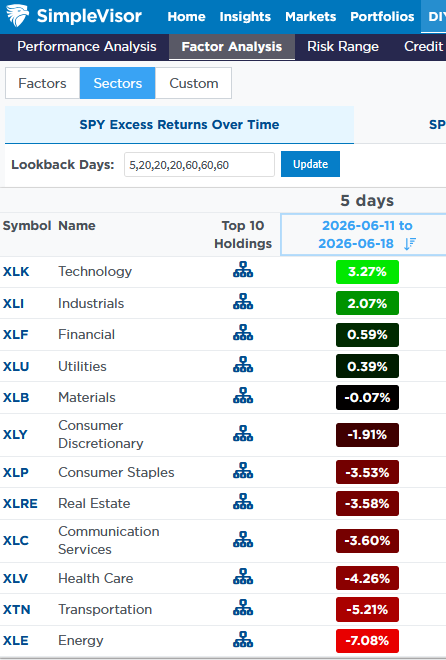Screen dimensions: 446x660
Task: Open Top 10 Holdings for XLV Health Care
Action: point(243,577)
